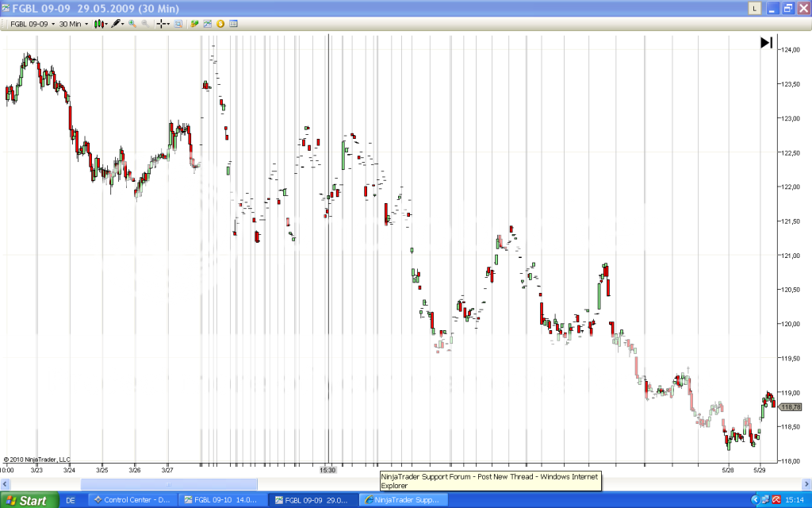Viewport: 812px width, 508px height.
Task: Click the gold strategies coin icon
Action: (220, 24)
